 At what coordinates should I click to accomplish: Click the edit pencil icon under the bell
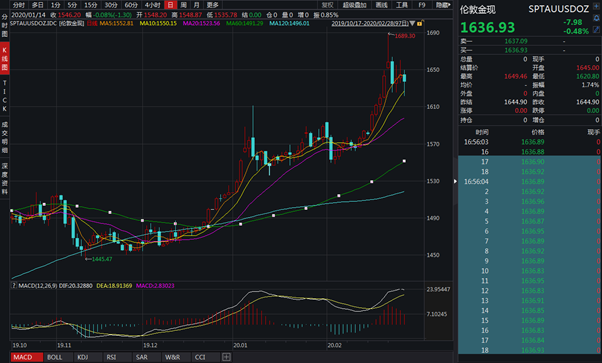[x=597, y=29]
